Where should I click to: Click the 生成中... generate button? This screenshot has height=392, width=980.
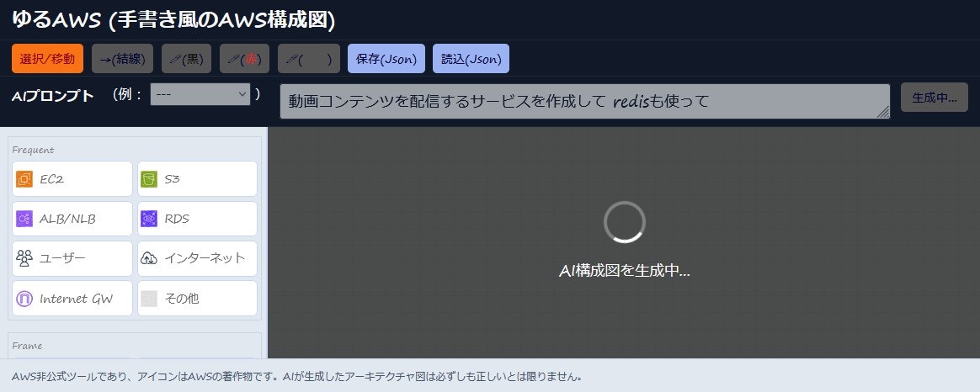tap(935, 98)
